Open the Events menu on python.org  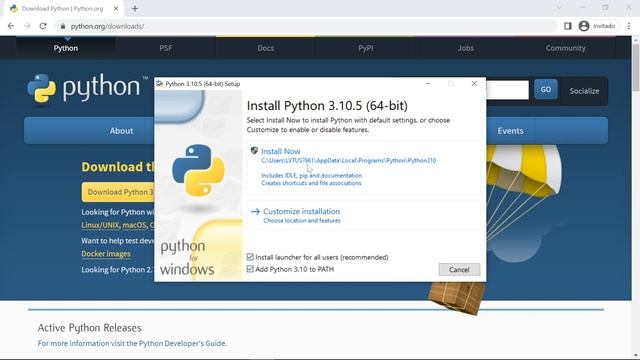tap(510, 131)
